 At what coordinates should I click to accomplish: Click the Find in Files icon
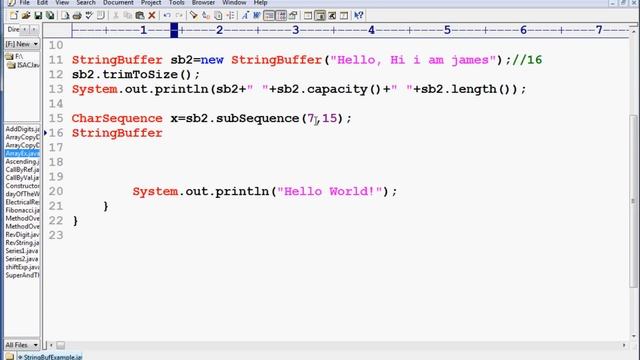point(218,16)
